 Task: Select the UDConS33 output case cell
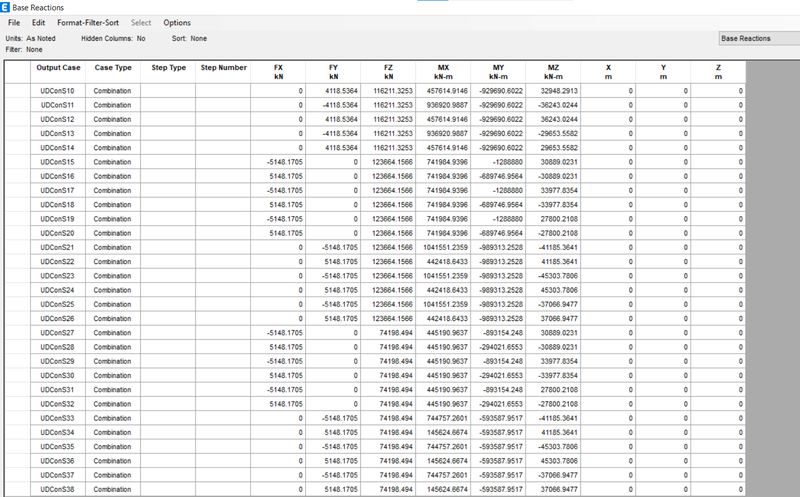pyautogui.click(x=58, y=419)
